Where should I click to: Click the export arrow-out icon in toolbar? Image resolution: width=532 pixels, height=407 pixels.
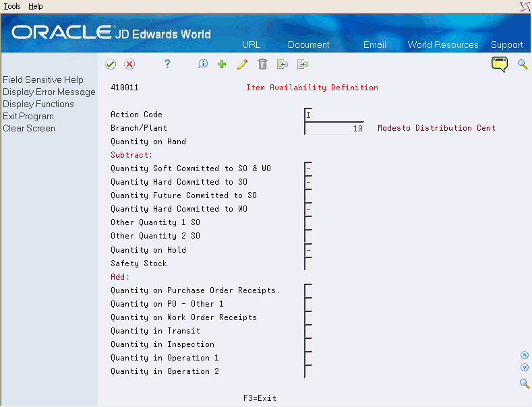[303, 64]
